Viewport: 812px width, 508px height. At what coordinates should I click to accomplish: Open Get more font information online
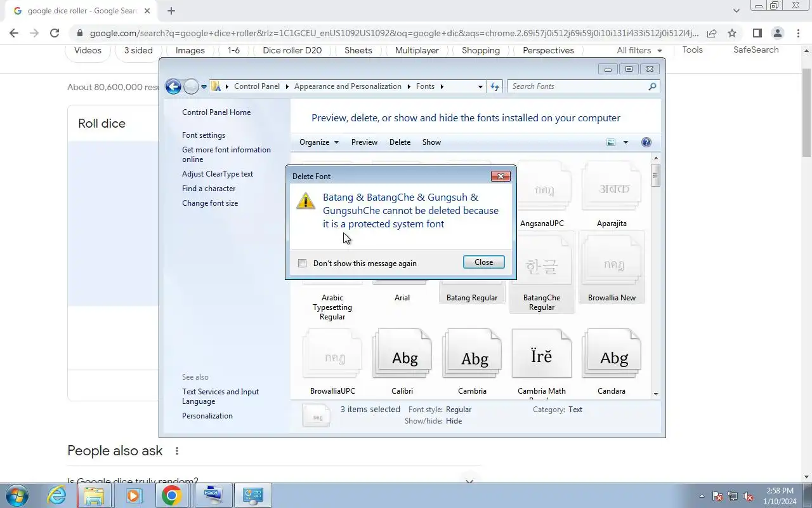pyautogui.click(x=226, y=154)
